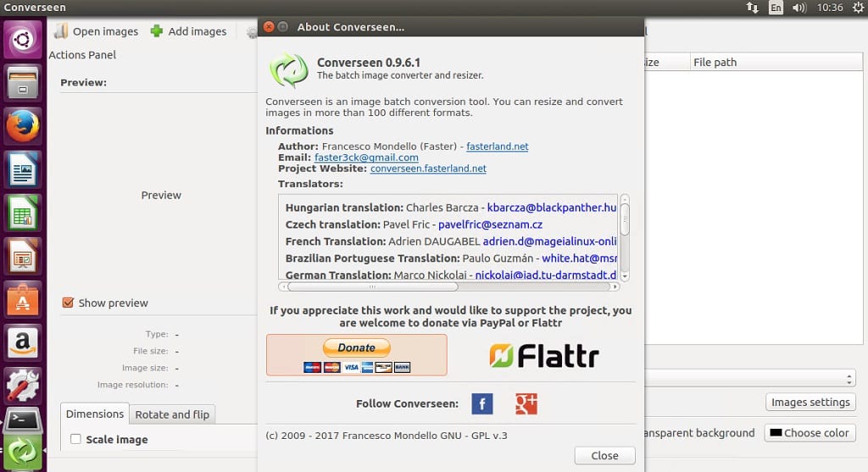Image resolution: width=868 pixels, height=472 pixels.
Task: Open Ubuntu Software Center icon
Action: [x=23, y=300]
